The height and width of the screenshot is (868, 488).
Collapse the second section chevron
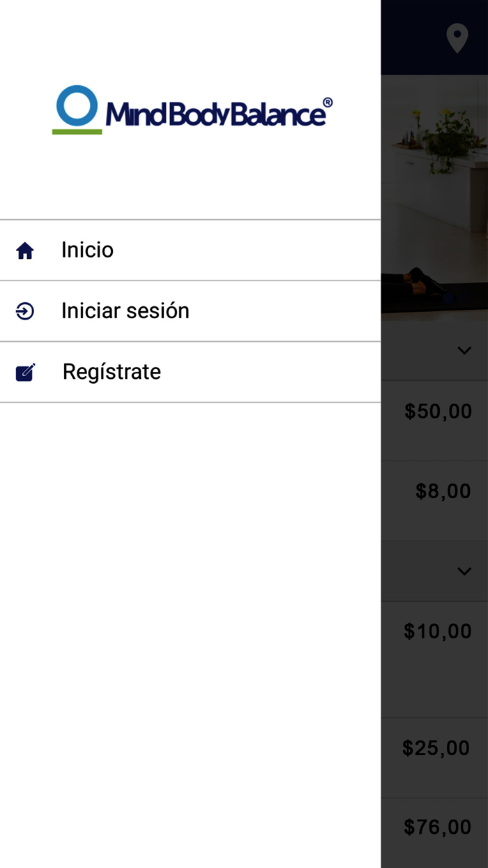coord(464,571)
